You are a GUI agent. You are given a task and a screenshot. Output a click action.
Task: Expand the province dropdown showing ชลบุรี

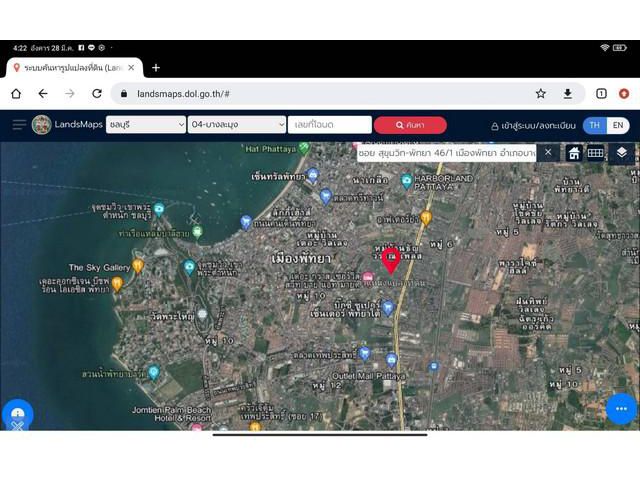[146, 125]
